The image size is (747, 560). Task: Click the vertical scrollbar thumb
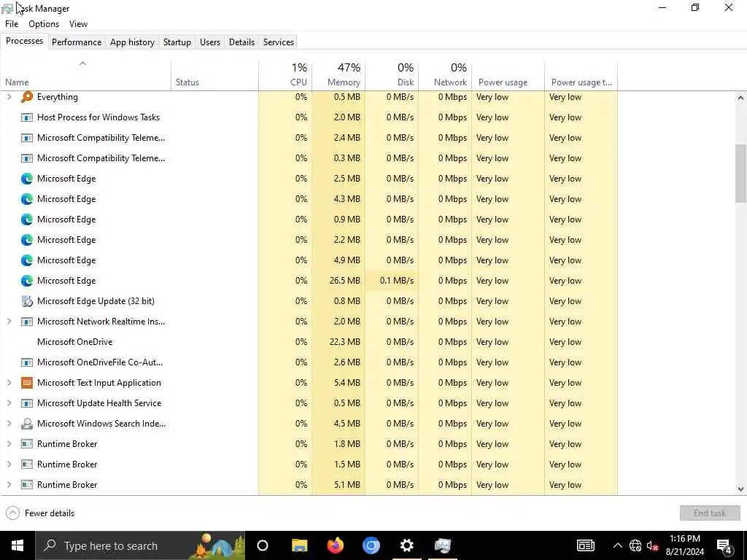740,173
